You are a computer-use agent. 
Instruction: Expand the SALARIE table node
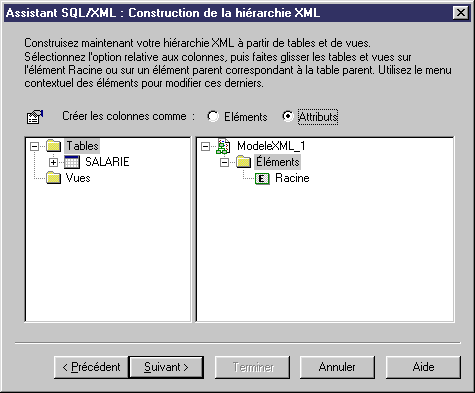click(x=53, y=162)
